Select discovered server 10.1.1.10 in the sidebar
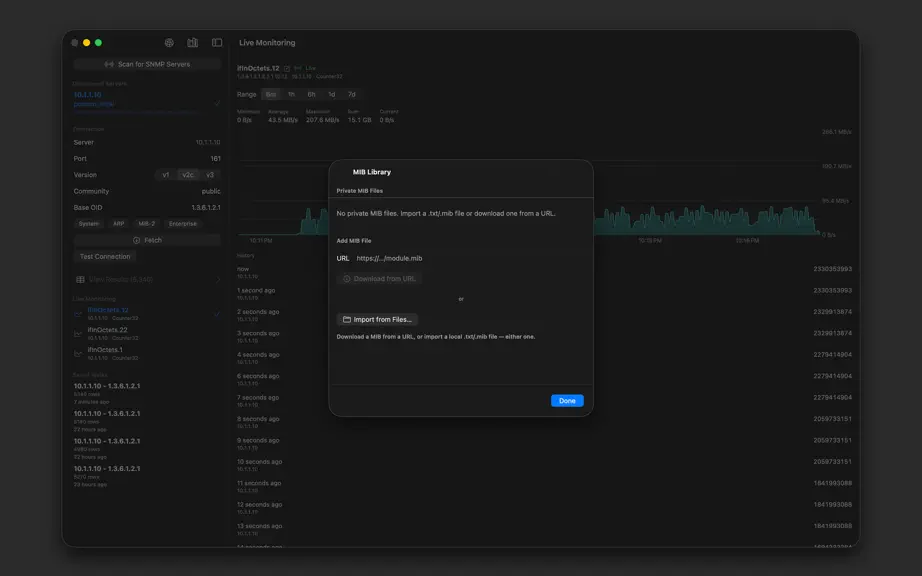This screenshot has height=576, width=922. tap(147, 99)
